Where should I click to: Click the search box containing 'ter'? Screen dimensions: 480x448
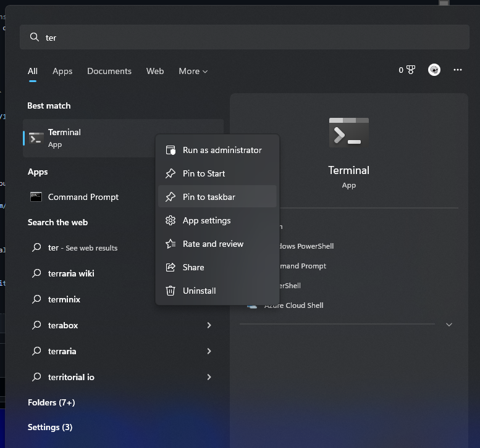click(x=244, y=37)
